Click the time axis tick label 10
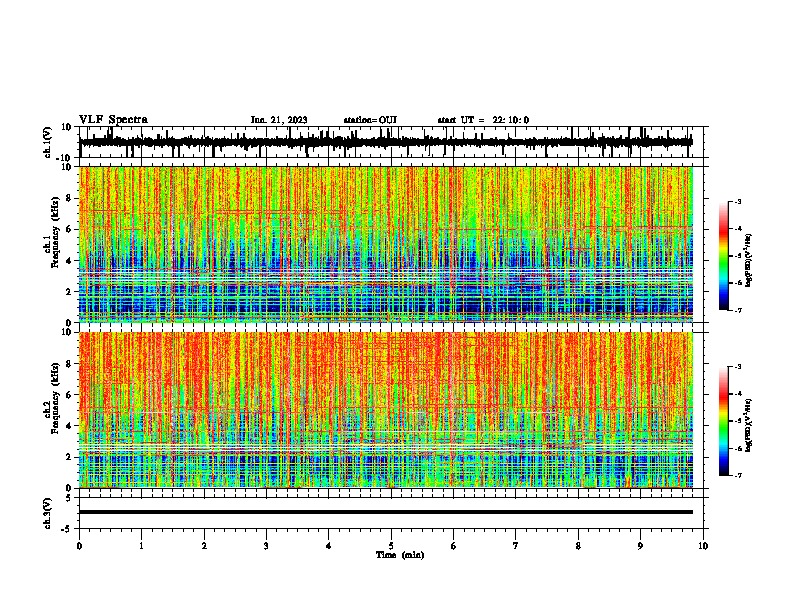 coord(703,546)
